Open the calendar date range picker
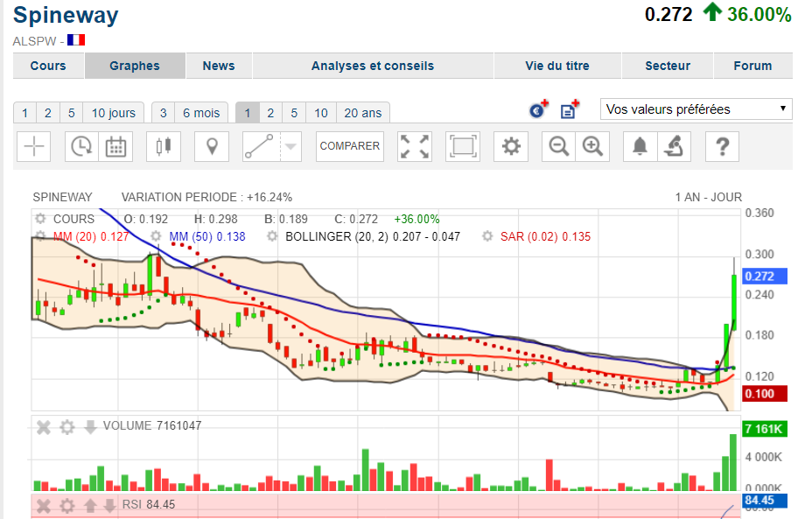812x519 pixels. point(115,146)
